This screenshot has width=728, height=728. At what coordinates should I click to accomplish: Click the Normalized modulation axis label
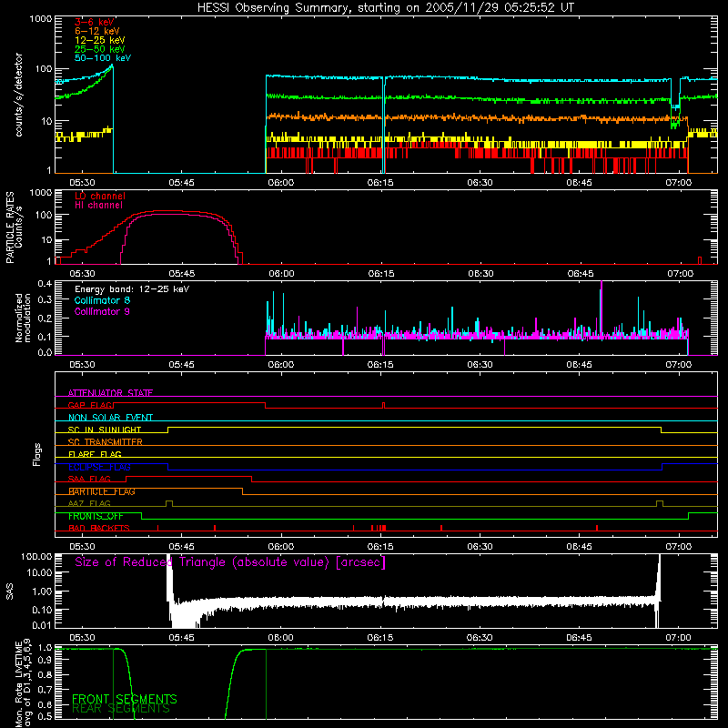pyautogui.click(x=23, y=318)
